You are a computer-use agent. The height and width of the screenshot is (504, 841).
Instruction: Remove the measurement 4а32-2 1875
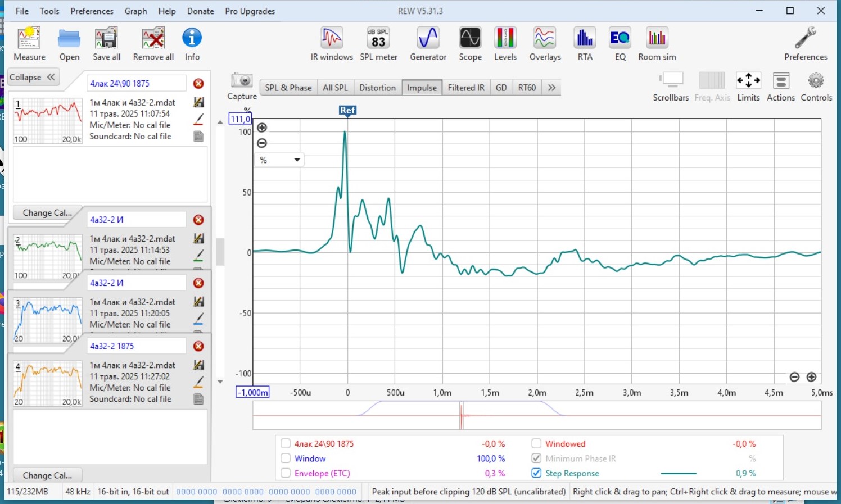(198, 346)
